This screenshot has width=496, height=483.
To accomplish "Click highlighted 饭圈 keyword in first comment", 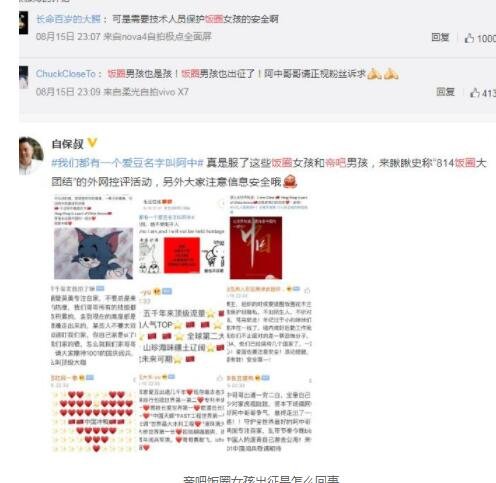I will point(214,19).
